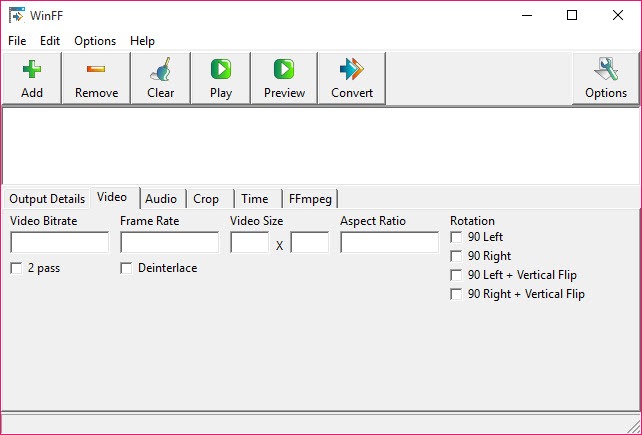Focus the Aspect Ratio text box
Screen dimensions: 642x435
389,243
